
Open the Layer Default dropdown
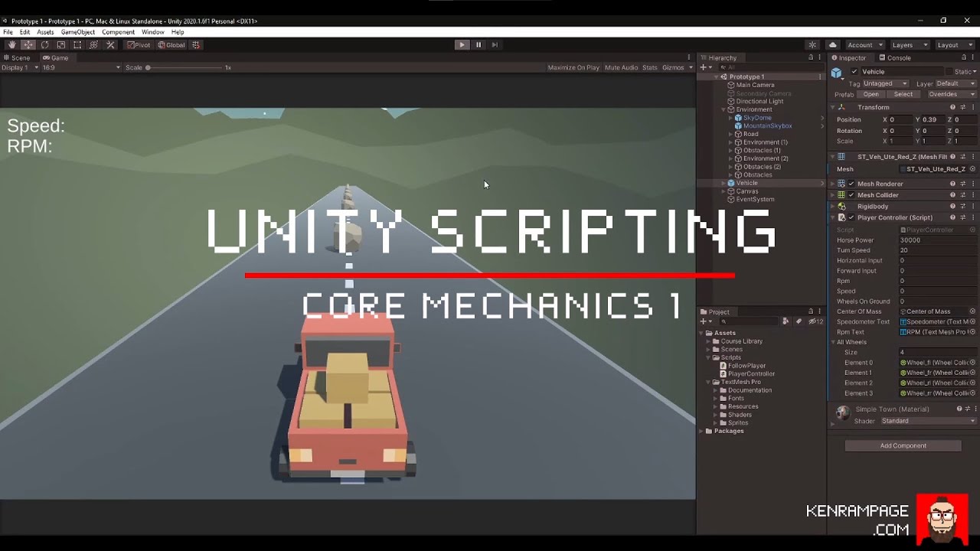click(955, 83)
